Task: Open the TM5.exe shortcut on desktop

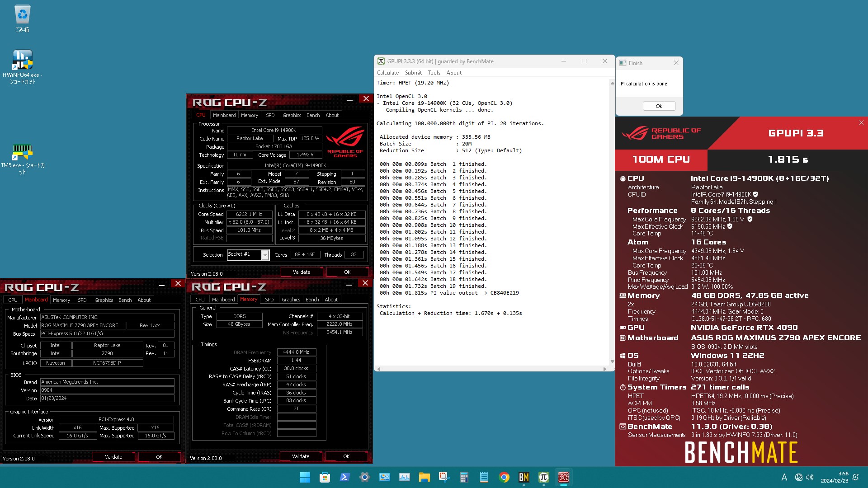Action: pyautogui.click(x=22, y=159)
